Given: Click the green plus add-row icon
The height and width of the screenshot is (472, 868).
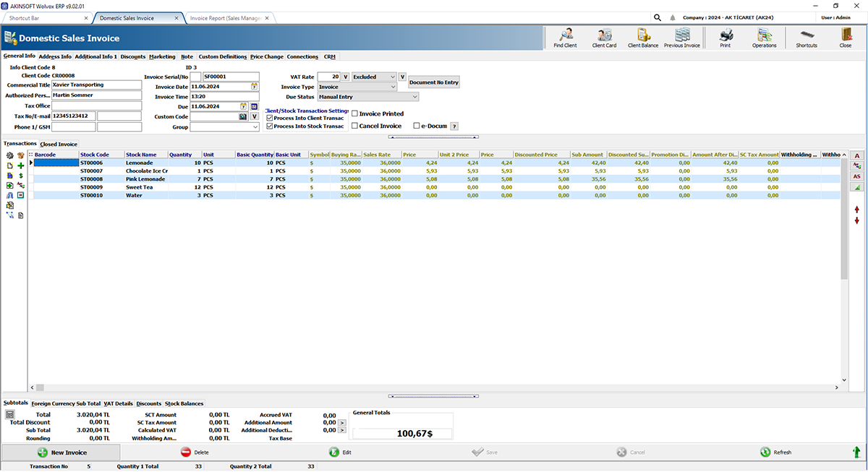Looking at the screenshot, I should click(21, 166).
